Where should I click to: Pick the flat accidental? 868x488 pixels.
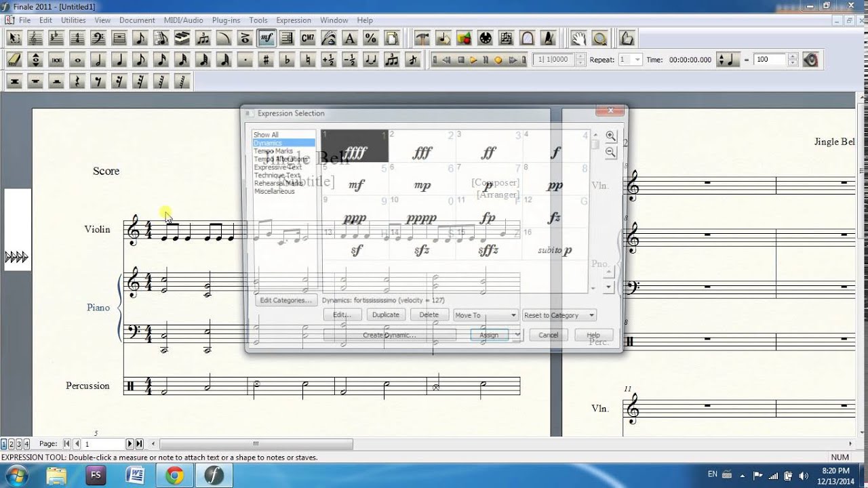click(288, 60)
